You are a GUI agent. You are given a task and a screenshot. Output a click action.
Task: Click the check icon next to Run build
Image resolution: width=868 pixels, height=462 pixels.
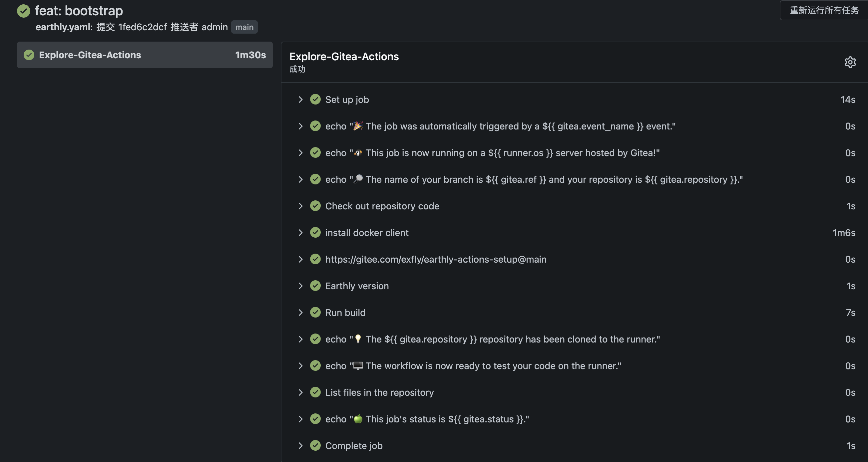[x=315, y=312]
